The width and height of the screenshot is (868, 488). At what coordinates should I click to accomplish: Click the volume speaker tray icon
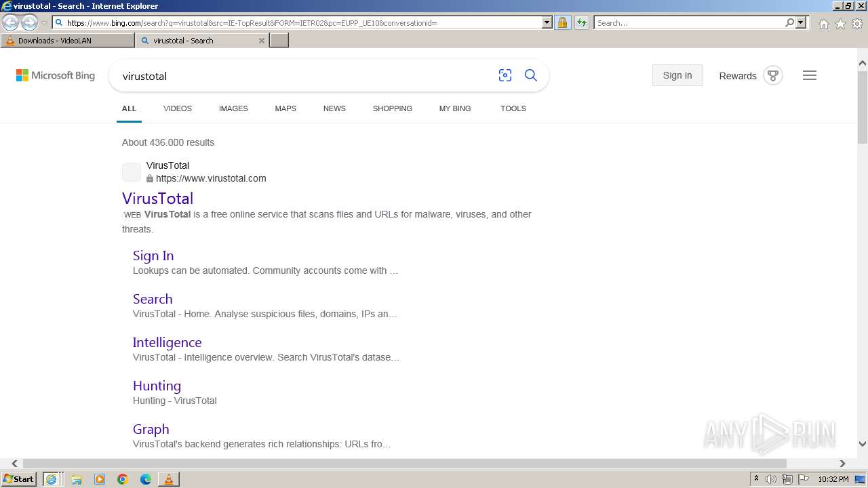[x=771, y=479]
